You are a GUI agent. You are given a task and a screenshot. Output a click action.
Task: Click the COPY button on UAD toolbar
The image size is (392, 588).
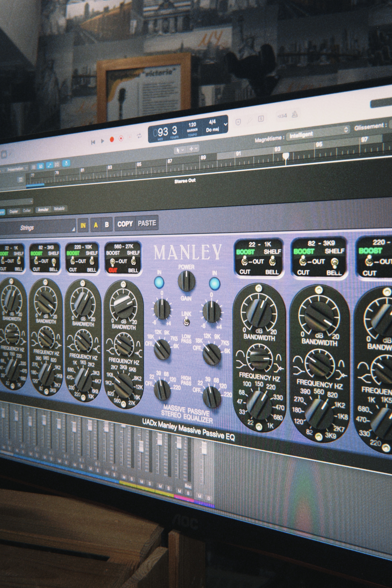point(125,224)
